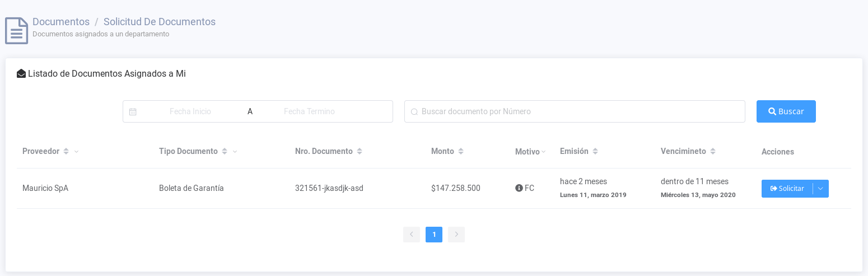Sort by Vencimineto column arrows

713,152
